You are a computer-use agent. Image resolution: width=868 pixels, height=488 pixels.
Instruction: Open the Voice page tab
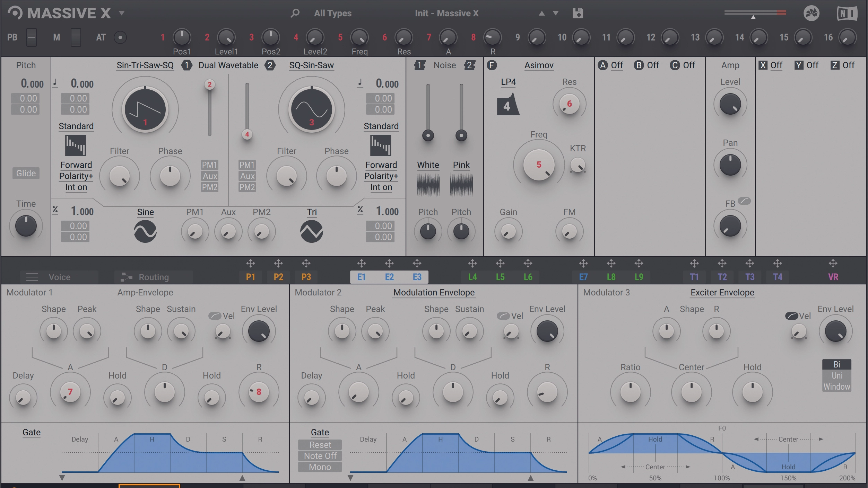pyautogui.click(x=59, y=277)
